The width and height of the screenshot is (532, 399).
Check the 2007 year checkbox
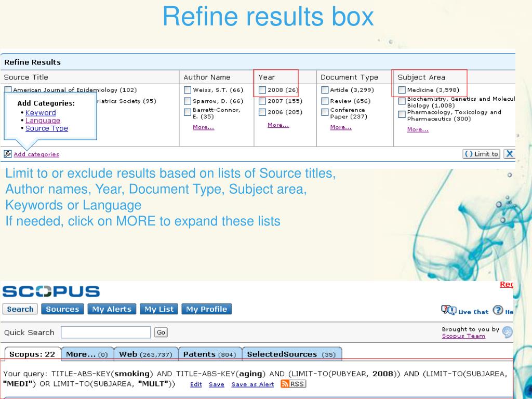(262, 101)
